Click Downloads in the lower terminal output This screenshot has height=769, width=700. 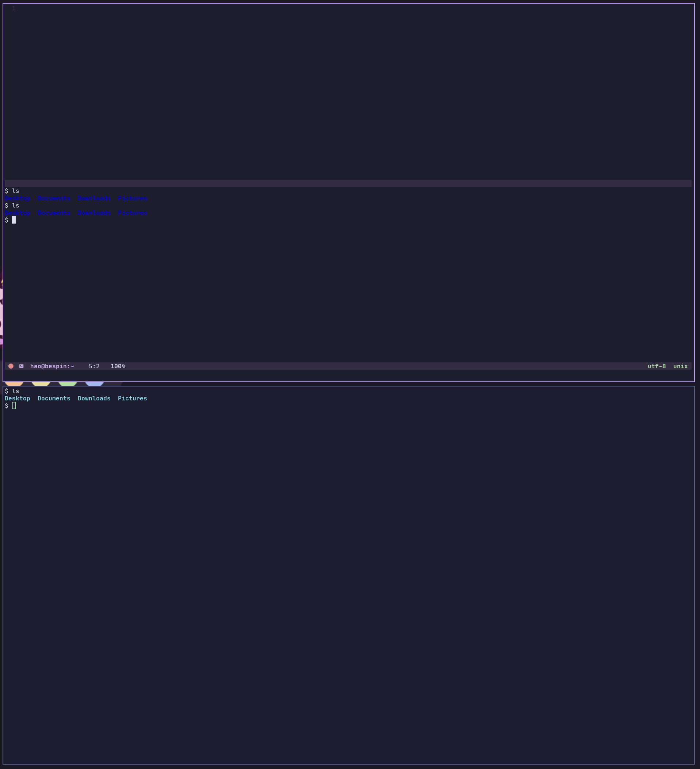click(x=94, y=398)
